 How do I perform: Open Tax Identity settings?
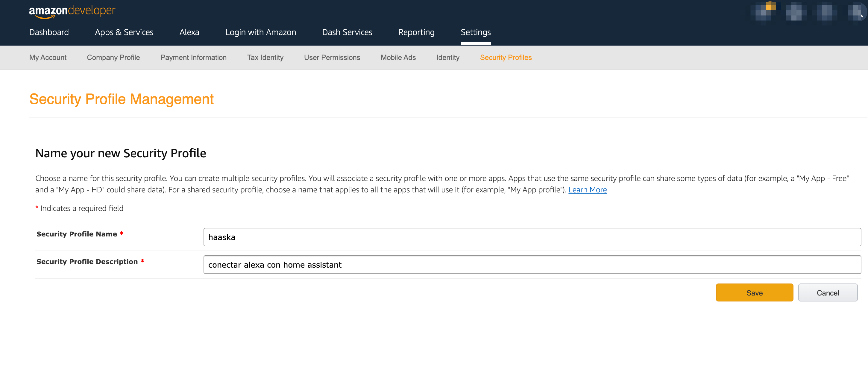(x=265, y=57)
